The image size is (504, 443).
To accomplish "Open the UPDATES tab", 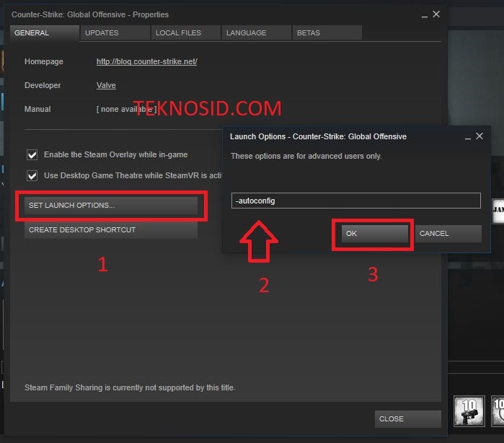I will 115,32.
